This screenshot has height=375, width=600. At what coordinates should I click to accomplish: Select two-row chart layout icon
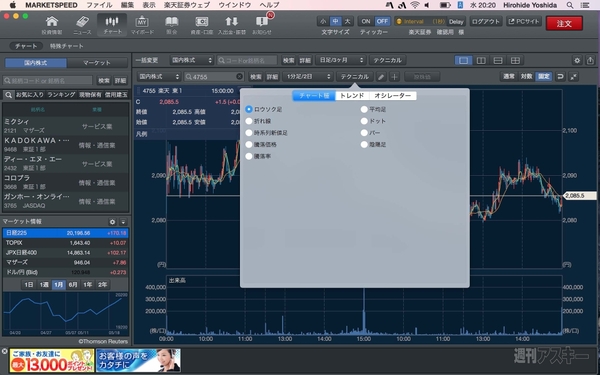pyautogui.click(x=498, y=60)
